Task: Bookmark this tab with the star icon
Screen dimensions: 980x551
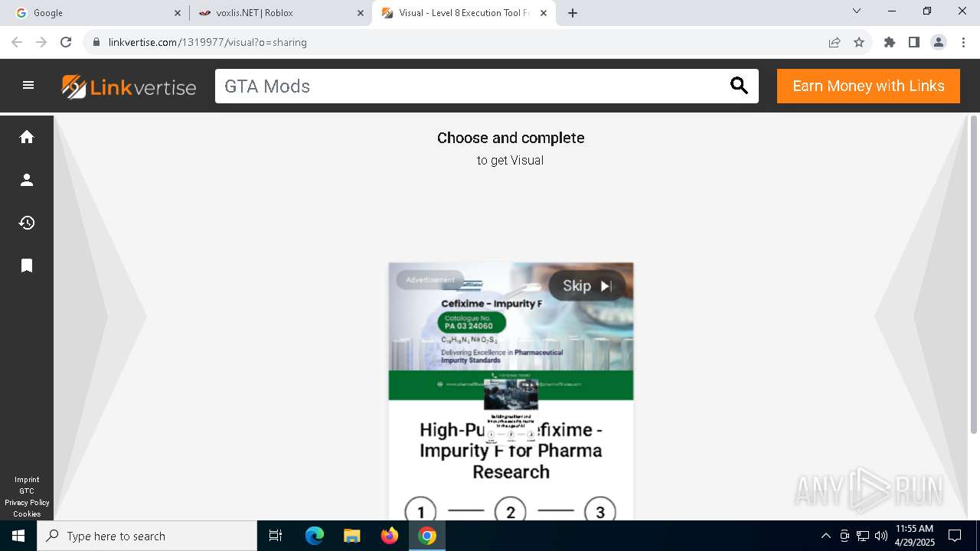Action: [x=859, y=42]
